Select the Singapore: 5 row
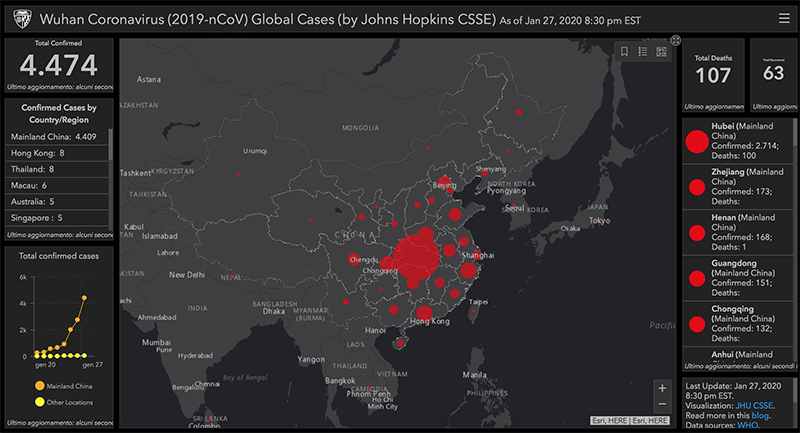Viewport: 800px width, 433px height. (x=57, y=218)
